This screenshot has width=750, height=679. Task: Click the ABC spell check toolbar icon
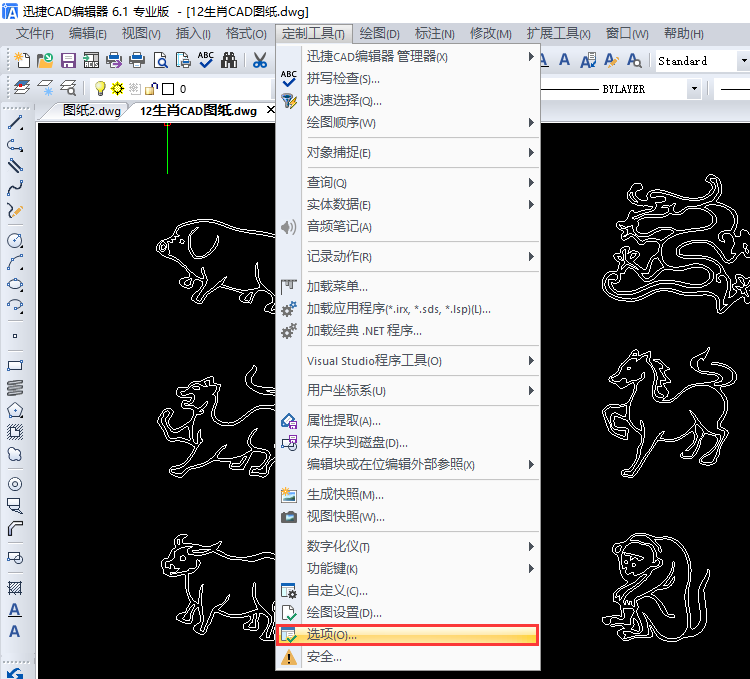click(x=206, y=60)
